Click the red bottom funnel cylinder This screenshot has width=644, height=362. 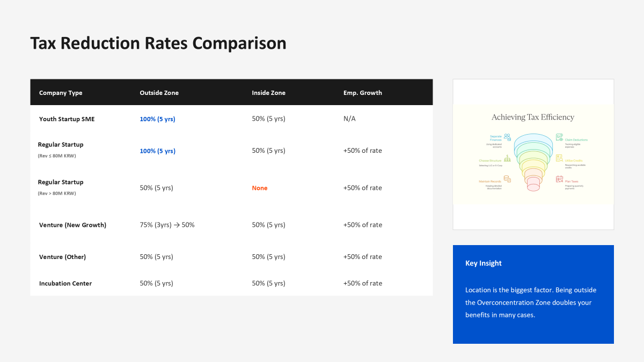coord(533,184)
